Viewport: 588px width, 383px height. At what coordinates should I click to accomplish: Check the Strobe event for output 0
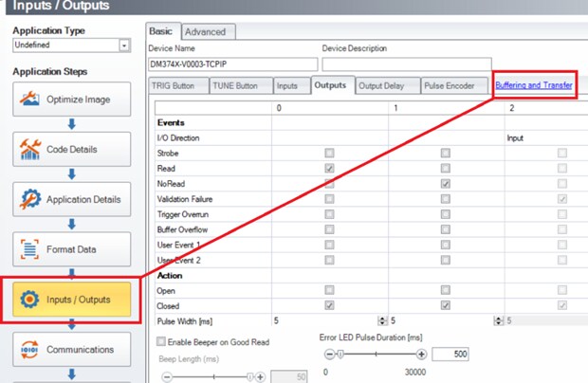click(329, 153)
